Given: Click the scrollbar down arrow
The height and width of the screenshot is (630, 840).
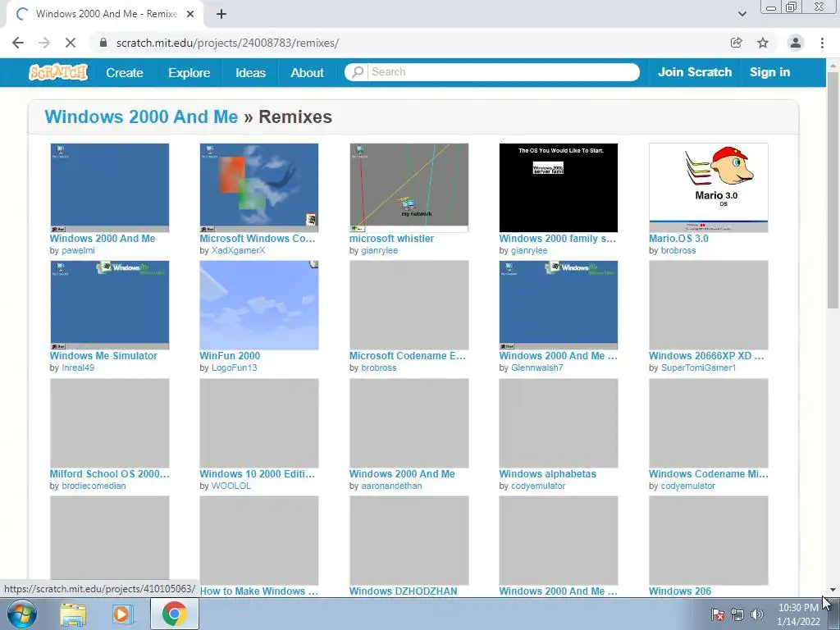Looking at the screenshot, I should tap(833, 590).
